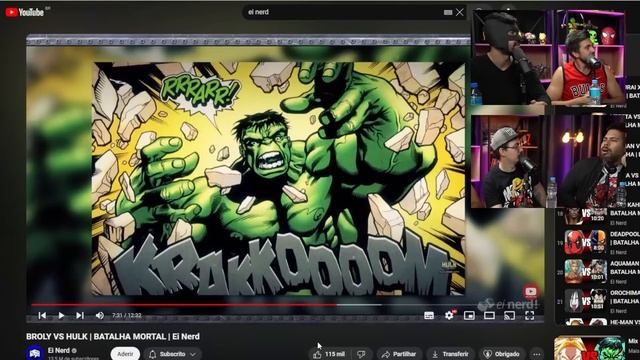640x360 pixels.
Task: Seek on the red video progress bar
Action: tap(184, 305)
